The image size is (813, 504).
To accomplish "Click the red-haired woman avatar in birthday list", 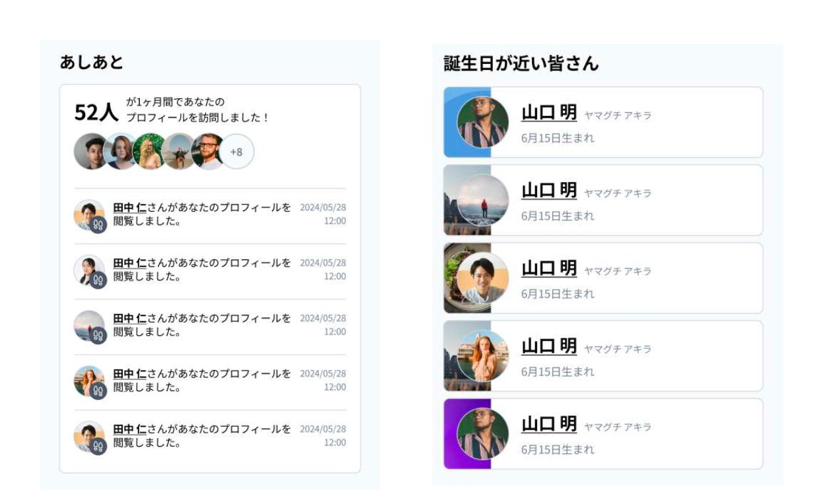I will pyautogui.click(x=483, y=356).
